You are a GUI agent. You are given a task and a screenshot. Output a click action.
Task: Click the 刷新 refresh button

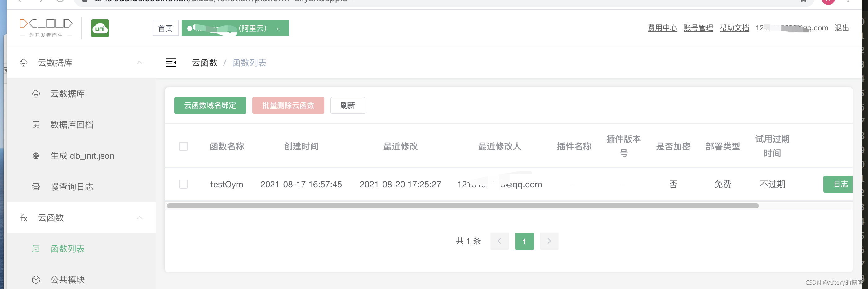[348, 105]
